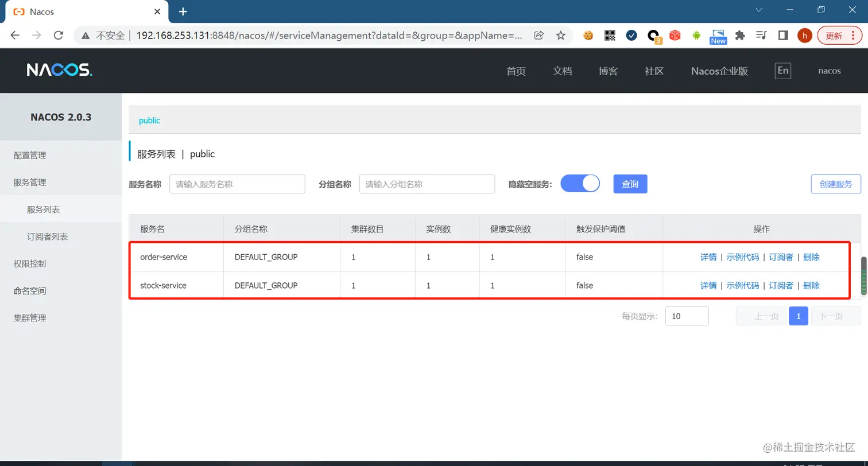Bookmark this page with the star icon
Screen dimensions: 868x466
(561, 36)
